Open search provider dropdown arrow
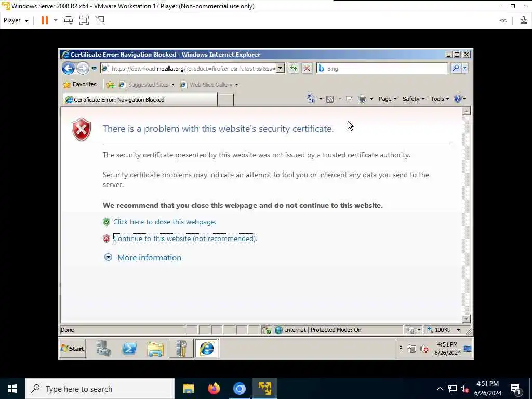 [x=465, y=68]
